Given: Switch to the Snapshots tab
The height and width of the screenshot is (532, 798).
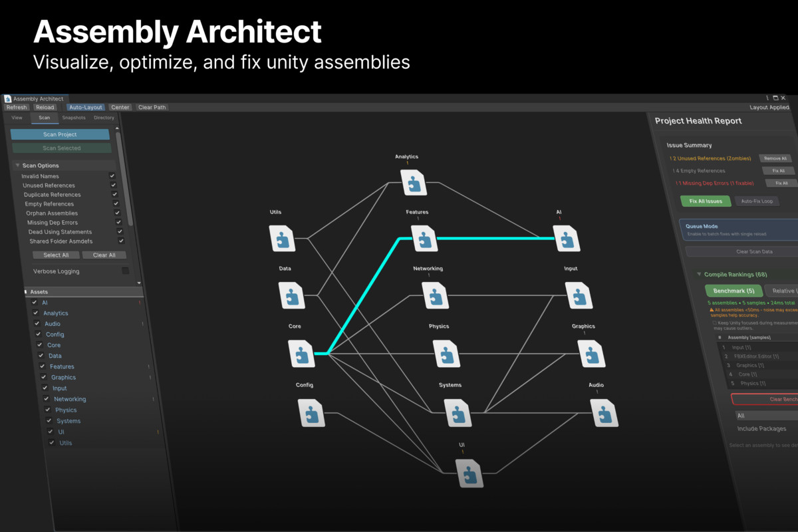Looking at the screenshot, I should pos(74,117).
